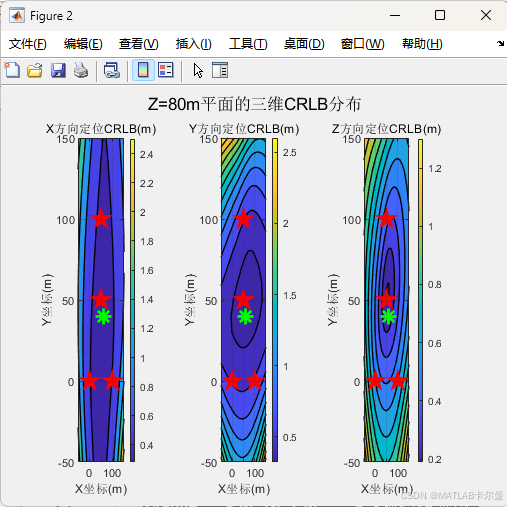Toggle the Insert Colorbar toolbar button
This screenshot has height=507, width=507.
pos(143,70)
